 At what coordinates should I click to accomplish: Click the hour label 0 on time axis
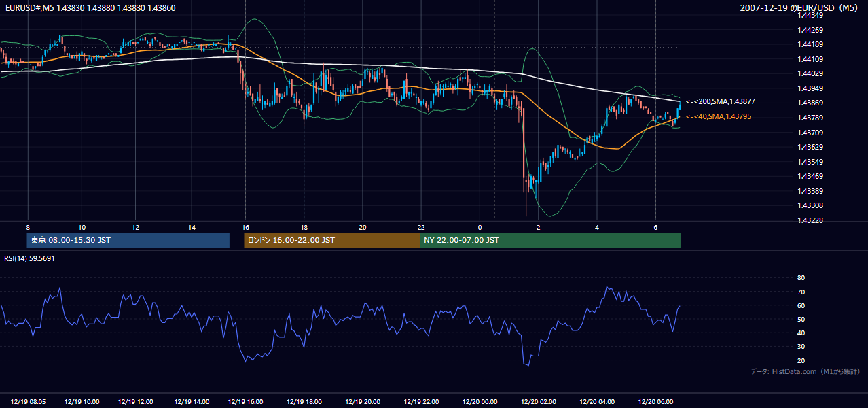480,227
